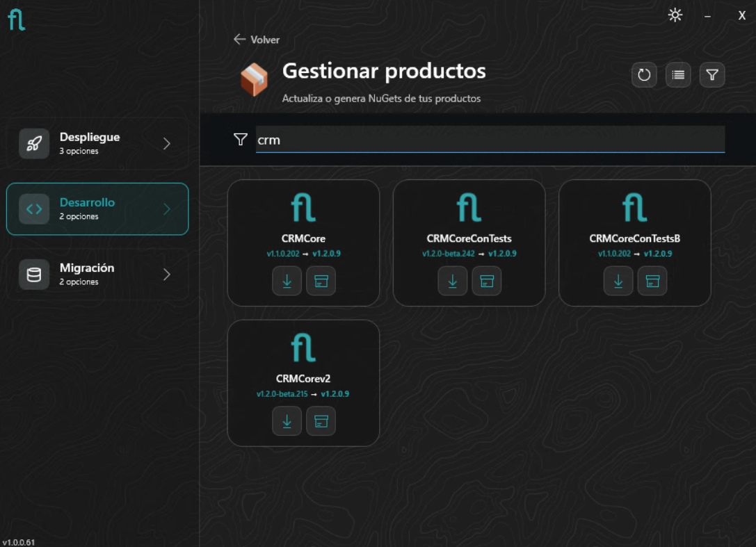Click the CRMCore product name

pos(303,238)
